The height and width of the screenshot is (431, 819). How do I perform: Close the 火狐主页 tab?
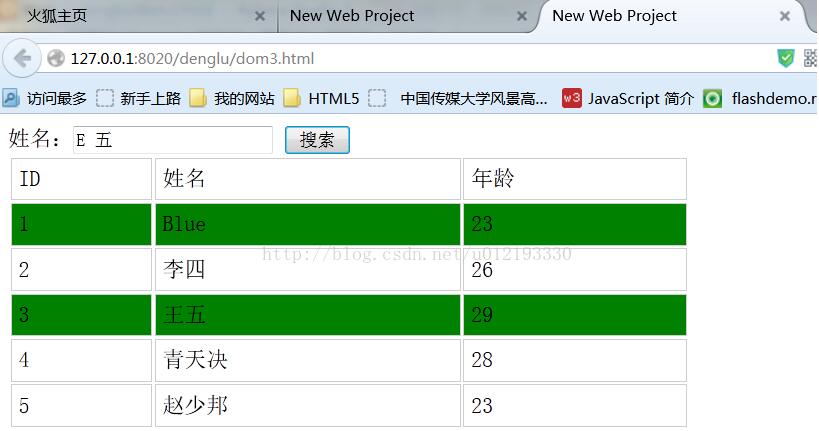tap(260, 17)
